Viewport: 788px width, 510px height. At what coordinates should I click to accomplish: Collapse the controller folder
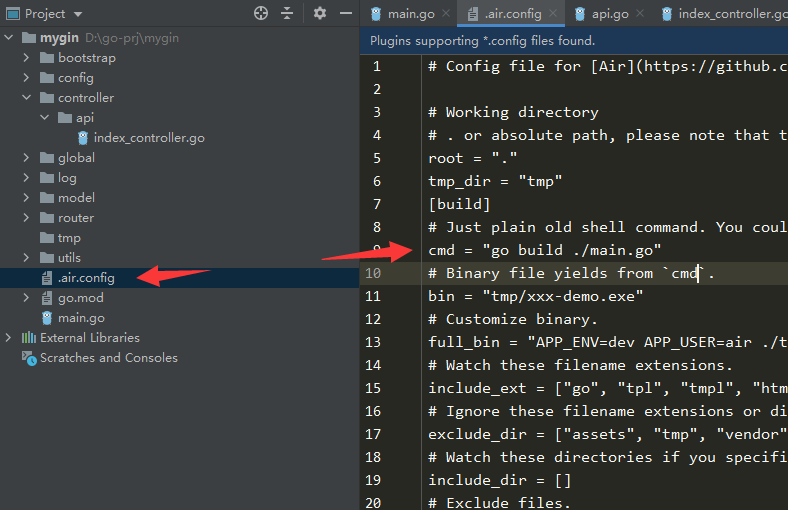click(26, 97)
